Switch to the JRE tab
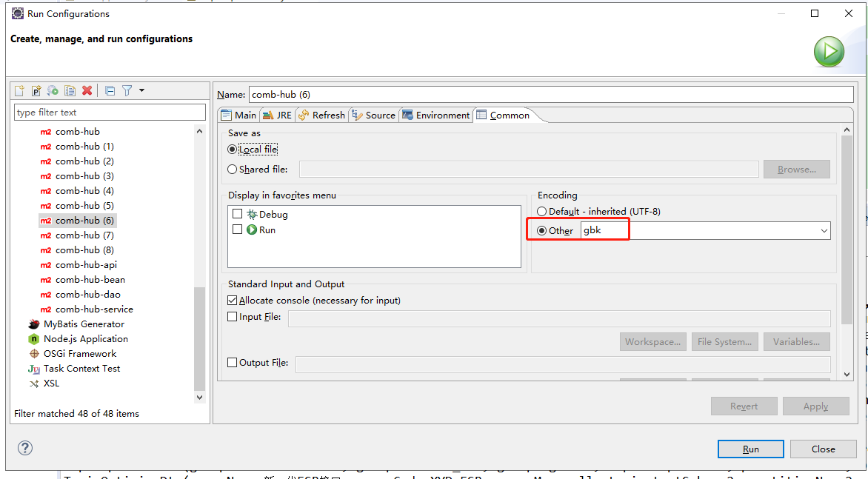The width and height of the screenshot is (868, 479). point(277,115)
